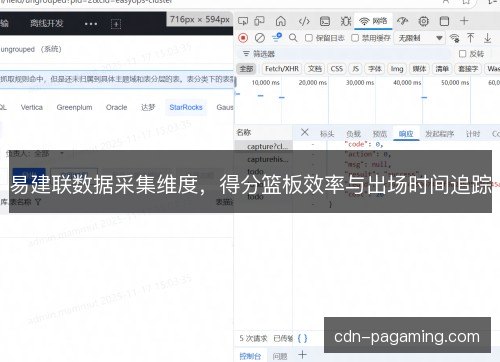Add more tools with plus icon
This screenshot has height=362, width=500.
point(464,21)
